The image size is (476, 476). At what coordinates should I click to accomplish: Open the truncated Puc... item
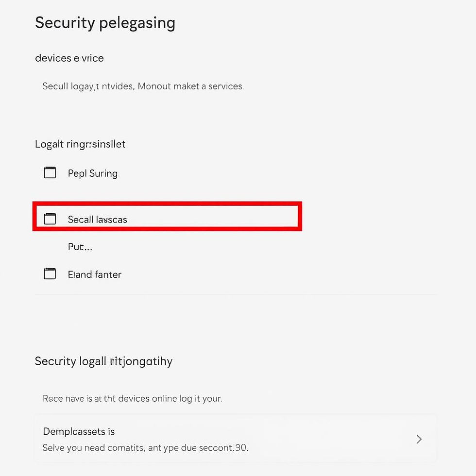pos(80,247)
